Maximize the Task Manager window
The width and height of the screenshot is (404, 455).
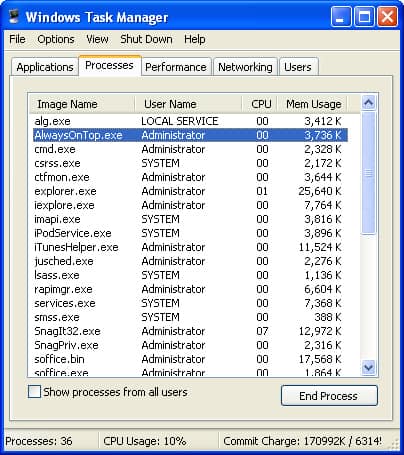tap(364, 17)
